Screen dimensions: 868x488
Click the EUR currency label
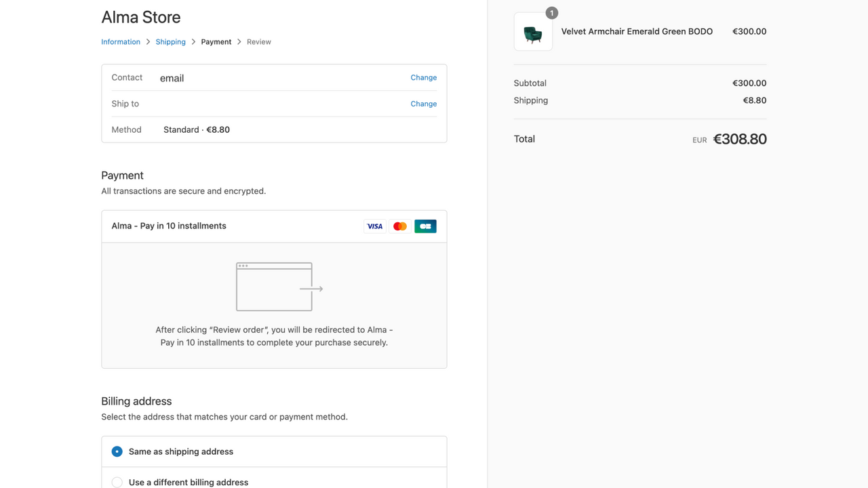699,140
